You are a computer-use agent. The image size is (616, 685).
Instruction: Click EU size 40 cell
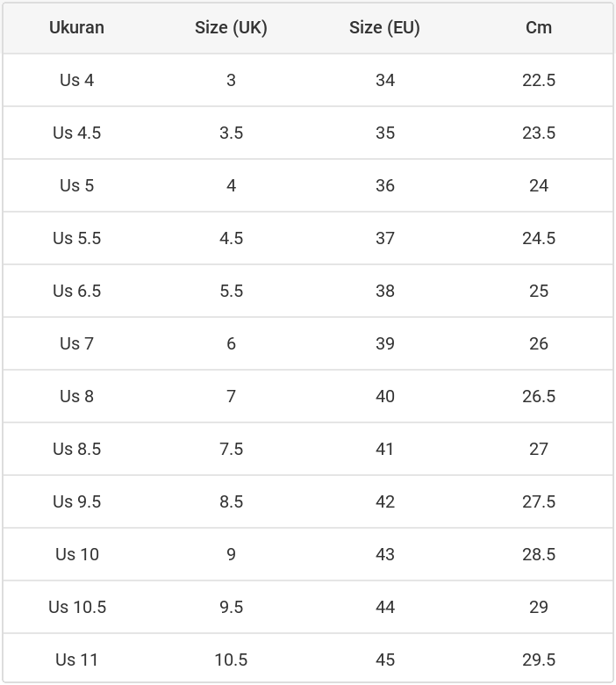pyautogui.click(x=384, y=396)
